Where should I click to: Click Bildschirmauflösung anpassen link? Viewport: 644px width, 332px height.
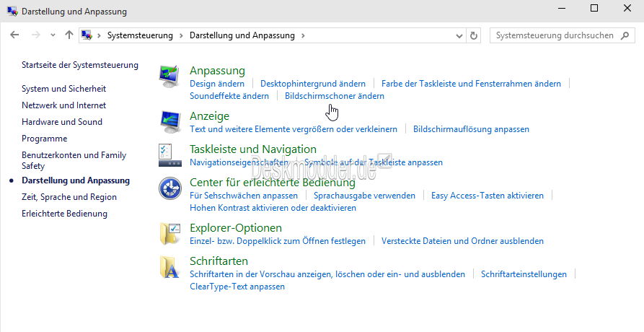coord(471,129)
